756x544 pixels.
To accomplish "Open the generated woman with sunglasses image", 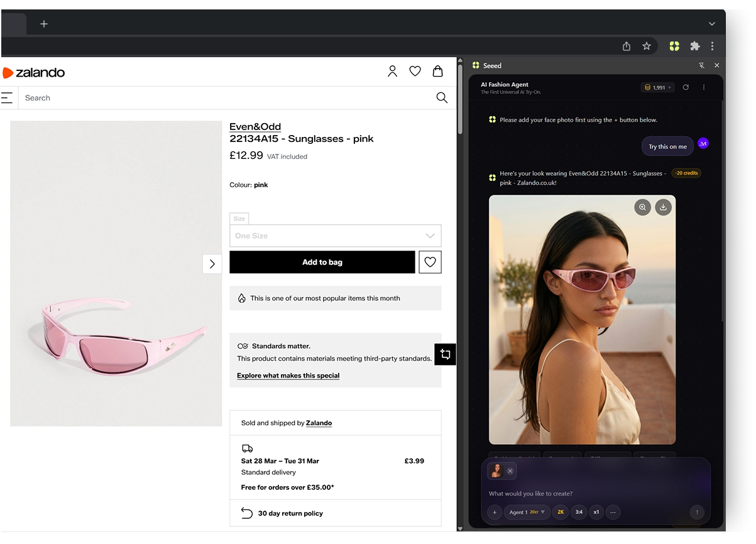I will tap(582, 320).
